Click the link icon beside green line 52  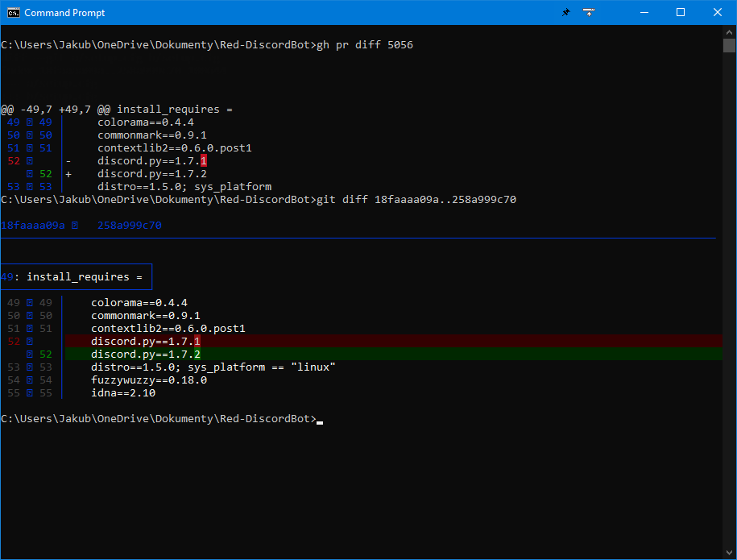click(28, 354)
